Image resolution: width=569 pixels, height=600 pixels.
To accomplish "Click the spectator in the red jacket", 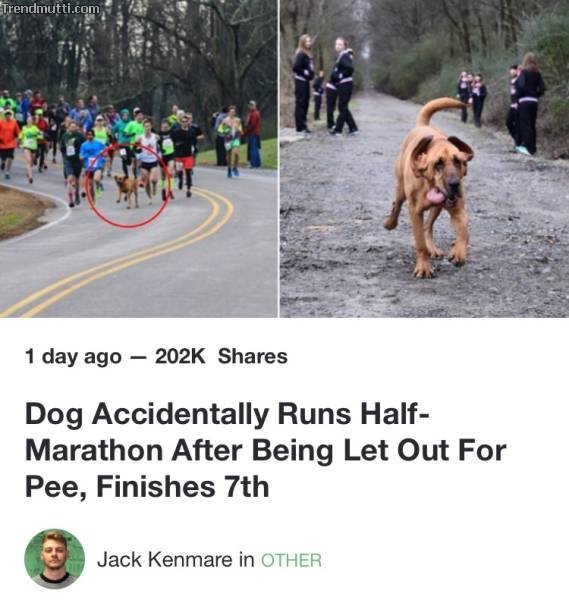I will coord(253,134).
